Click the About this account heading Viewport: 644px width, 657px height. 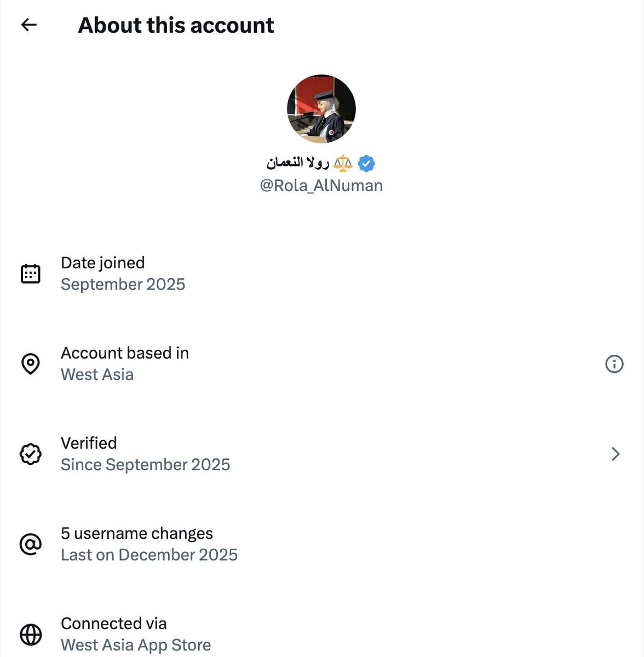coord(176,25)
